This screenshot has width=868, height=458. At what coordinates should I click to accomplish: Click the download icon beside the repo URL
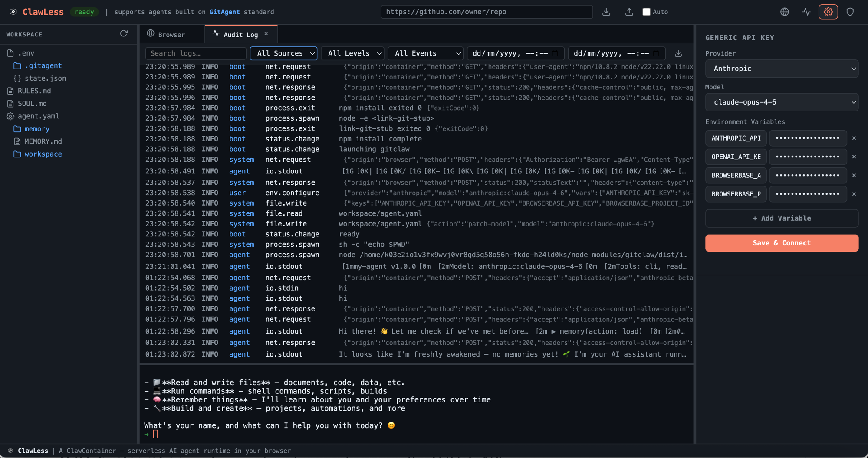coord(606,12)
